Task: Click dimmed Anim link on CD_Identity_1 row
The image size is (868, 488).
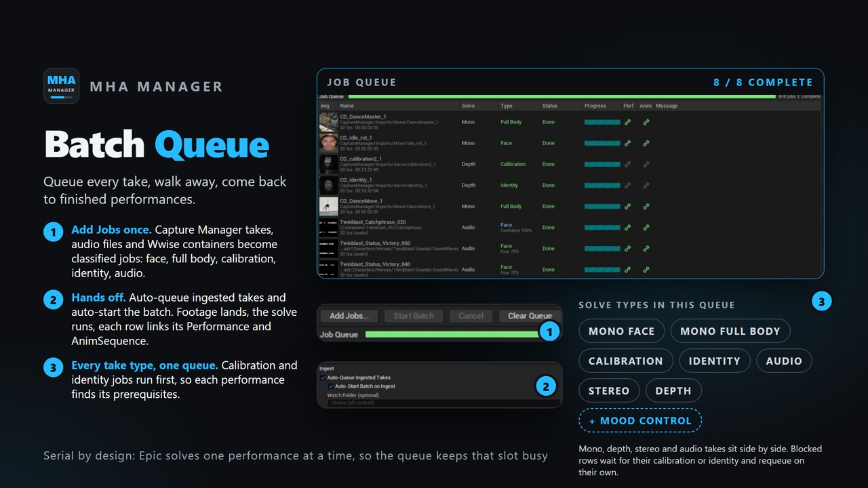Action: (646, 185)
